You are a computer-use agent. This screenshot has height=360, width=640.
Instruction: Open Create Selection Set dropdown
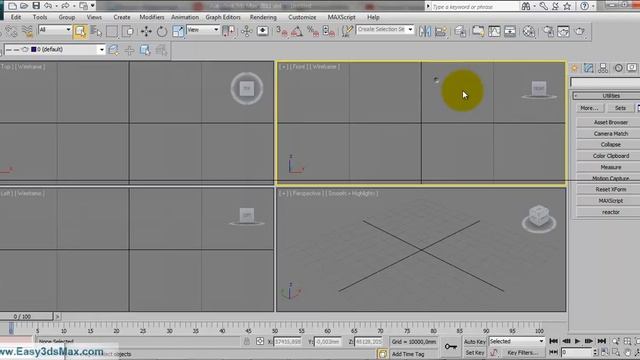click(385, 29)
